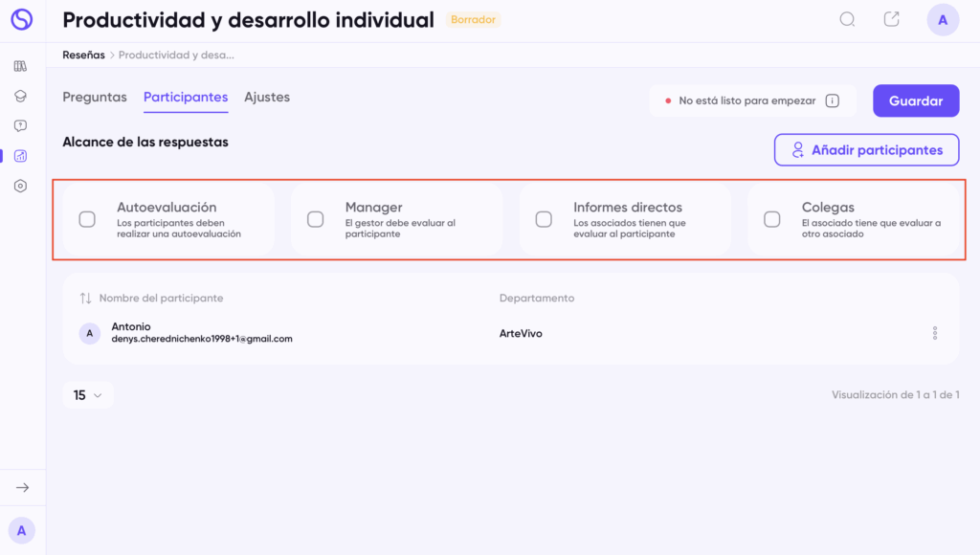Open the Ajustes tab
The height and width of the screenshot is (555, 980).
coord(267,97)
